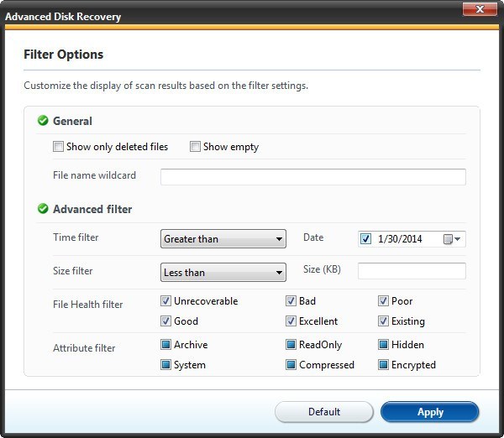Click the Attribute filter label

click(x=84, y=347)
